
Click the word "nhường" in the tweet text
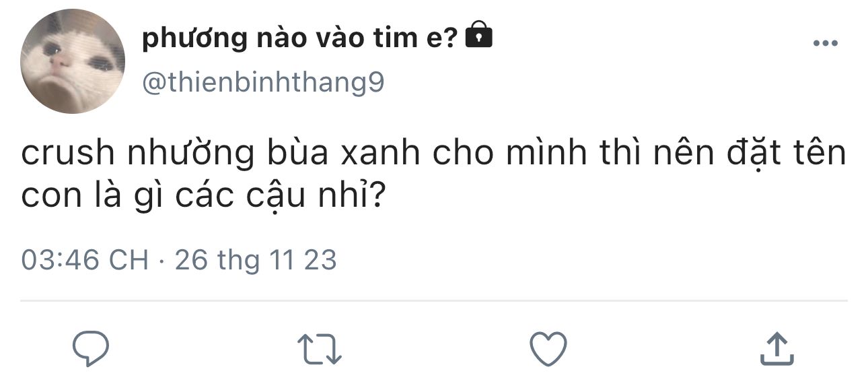190,154
